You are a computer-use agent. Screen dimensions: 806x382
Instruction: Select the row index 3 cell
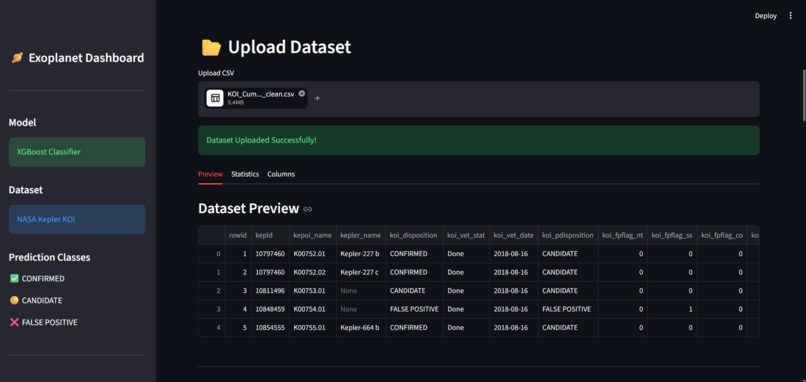pos(212,309)
